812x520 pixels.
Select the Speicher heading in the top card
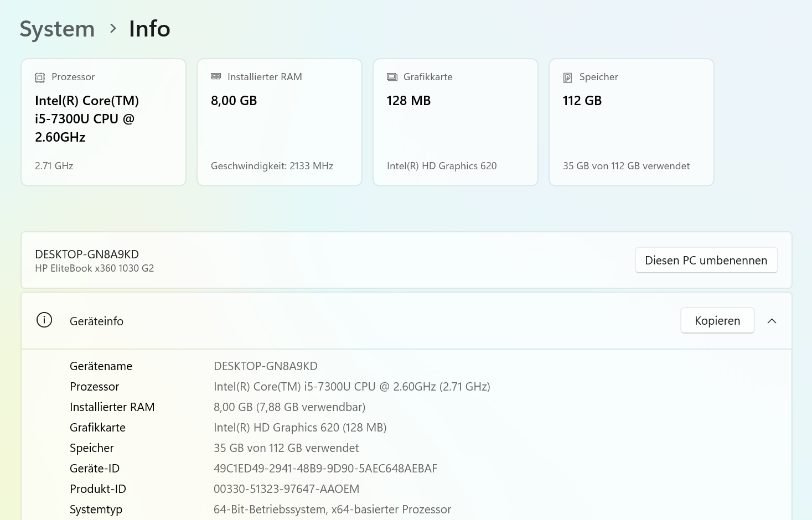pos(599,77)
